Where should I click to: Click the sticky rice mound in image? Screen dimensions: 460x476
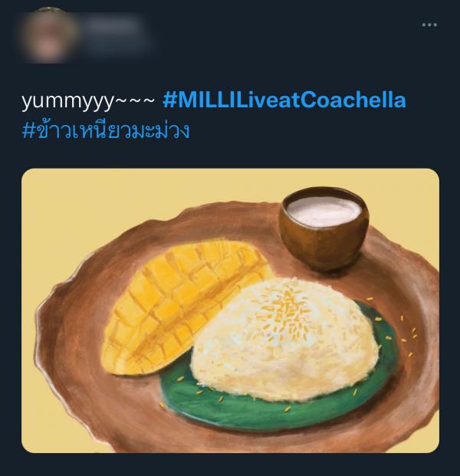click(x=284, y=339)
